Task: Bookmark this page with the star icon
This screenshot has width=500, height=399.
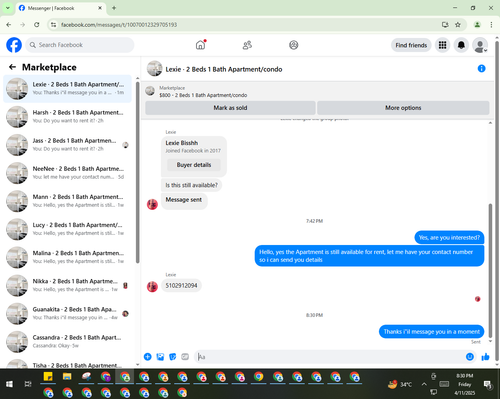Action: 458,25
